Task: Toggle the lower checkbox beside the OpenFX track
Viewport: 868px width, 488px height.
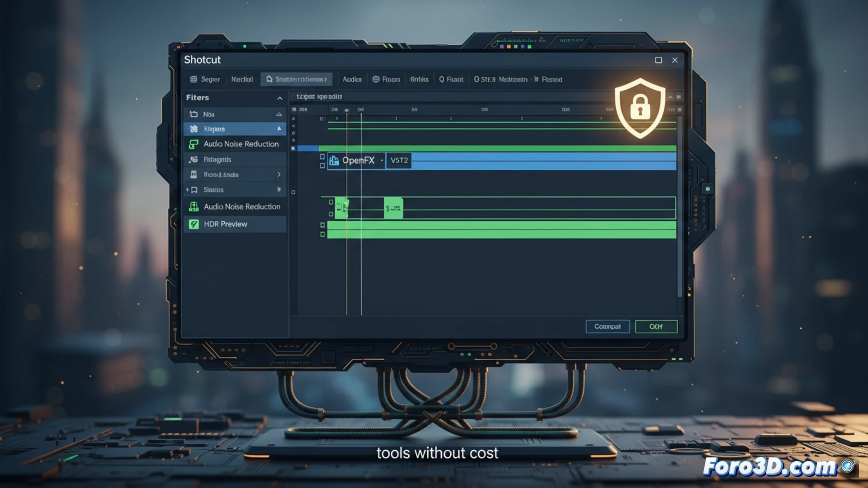Action: tap(322, 166)
